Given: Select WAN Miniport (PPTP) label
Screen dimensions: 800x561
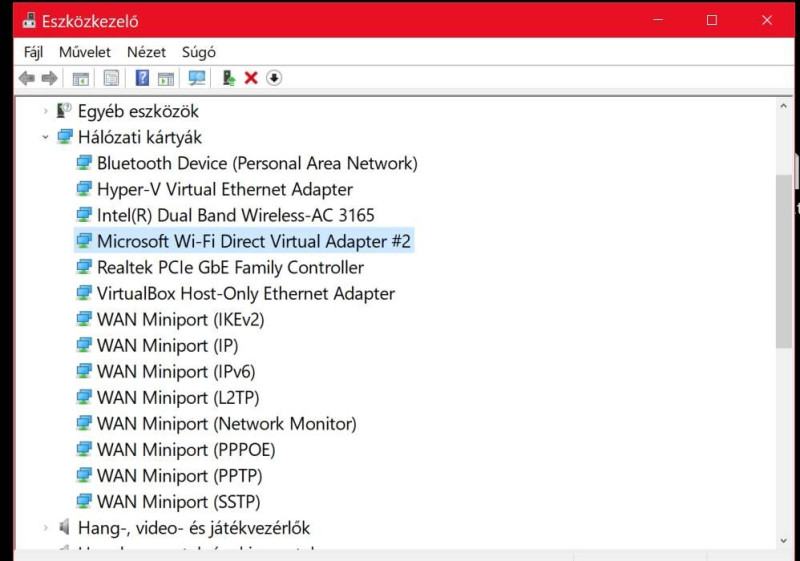Looking at the screenshot, I should click(180, 475).
